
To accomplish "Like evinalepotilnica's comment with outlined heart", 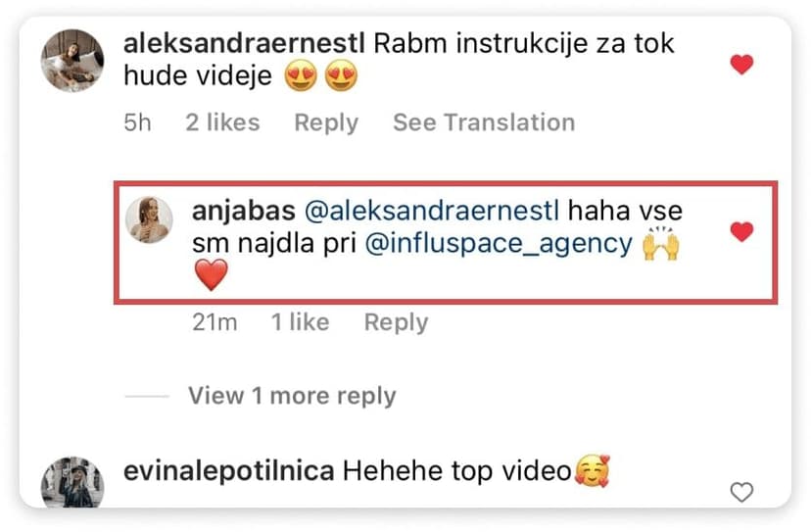I will pos(741,492).
